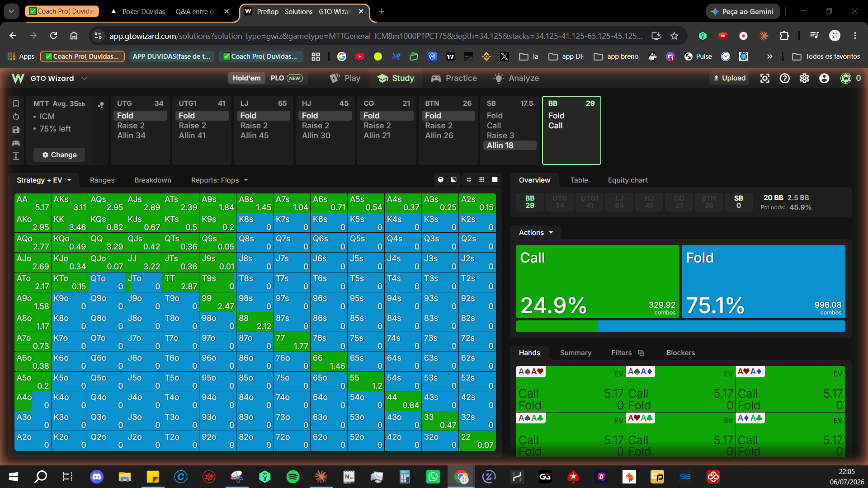
Task: Open Spotify from the taskbar
Action: 293,477
